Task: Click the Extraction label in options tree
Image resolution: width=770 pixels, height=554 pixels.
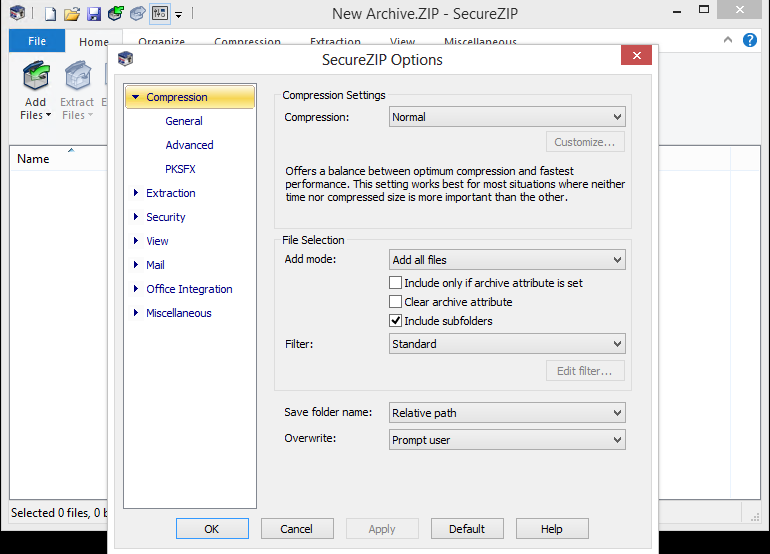Action: pos(171,193)
